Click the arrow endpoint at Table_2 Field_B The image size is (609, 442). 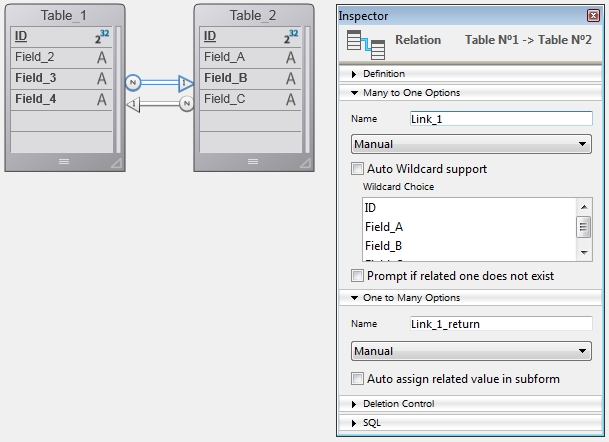[185, 82]
